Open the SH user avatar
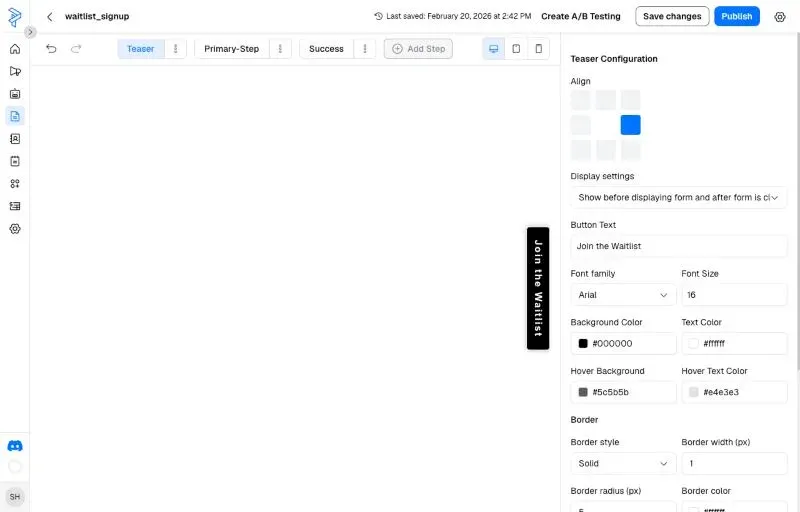This screenshot has height=512, width=800. coord(15,496)
